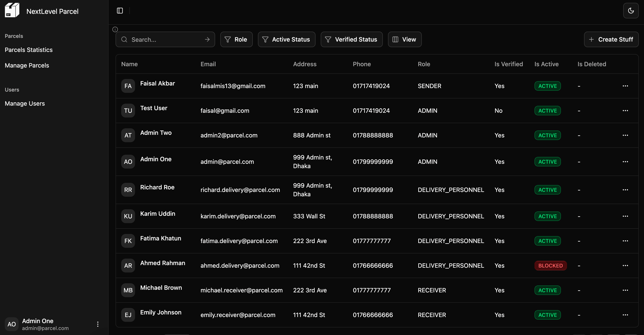Click the search submit arrow icon

tap(207, 40)
